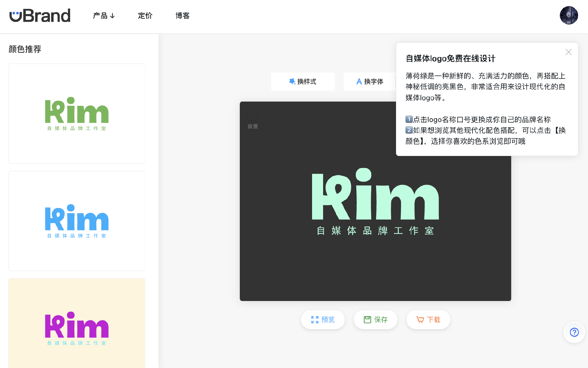Go to the 博客 menu item
The width and height of the screenshot is (588, 368).
pos(183,16)
